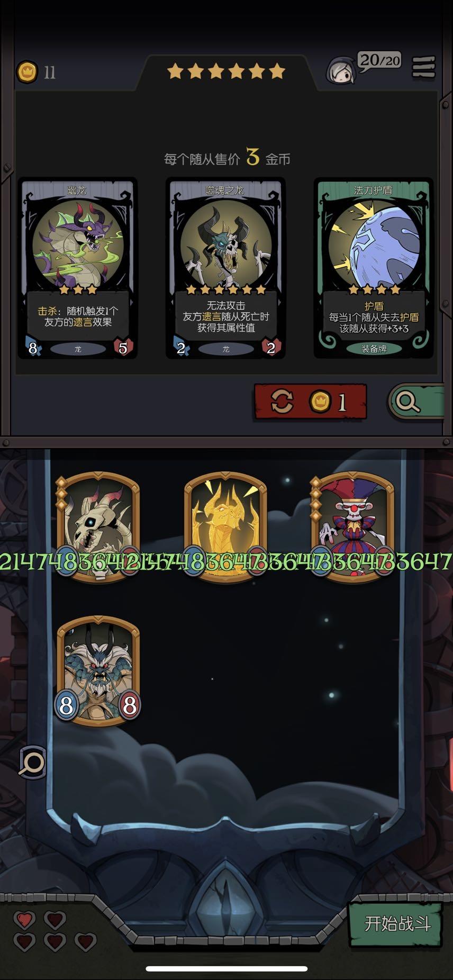Image resolution: width=453 pixels, height=980 pixels.
Task: Tap the golden dragon minion
Action: tap(225, 527)
